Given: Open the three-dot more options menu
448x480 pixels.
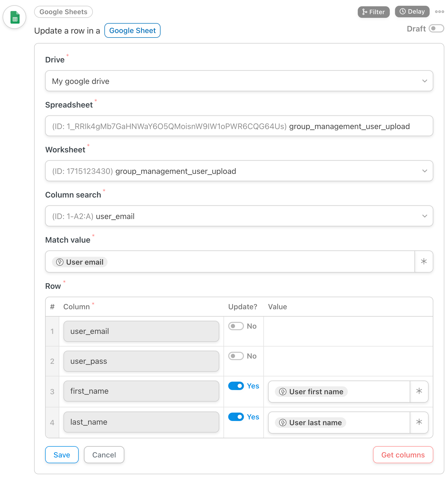Looking at the screenshot, I should tap(439, 12).
